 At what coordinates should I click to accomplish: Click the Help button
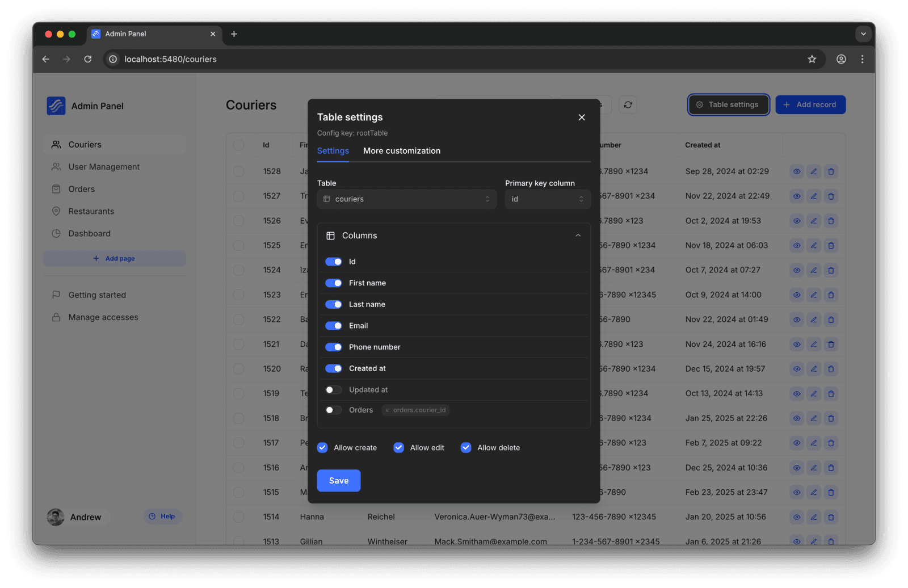pos(162,516)
